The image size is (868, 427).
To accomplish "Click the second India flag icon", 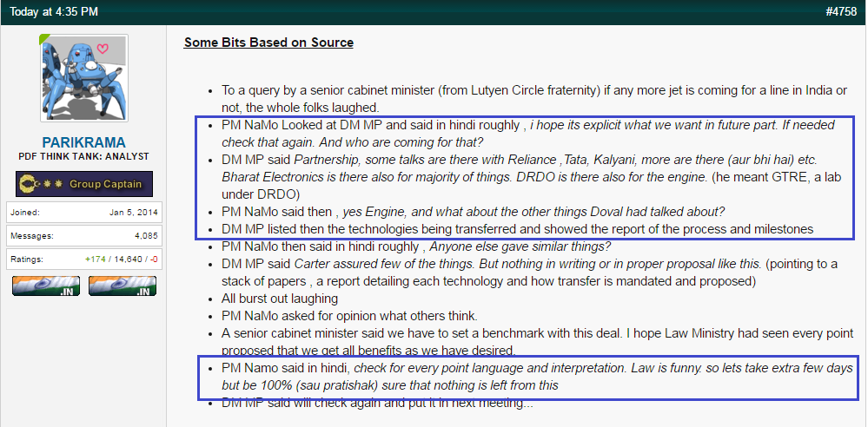I will 123,286.
